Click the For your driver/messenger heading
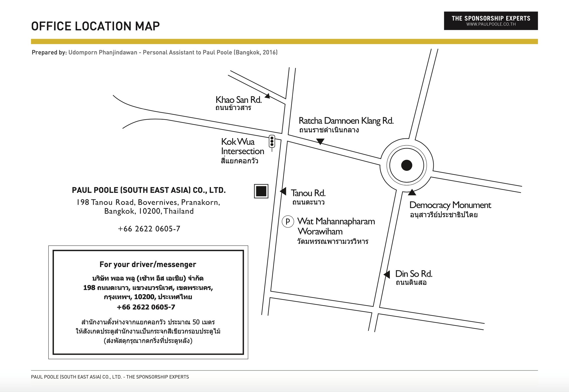 click(148, 264)
